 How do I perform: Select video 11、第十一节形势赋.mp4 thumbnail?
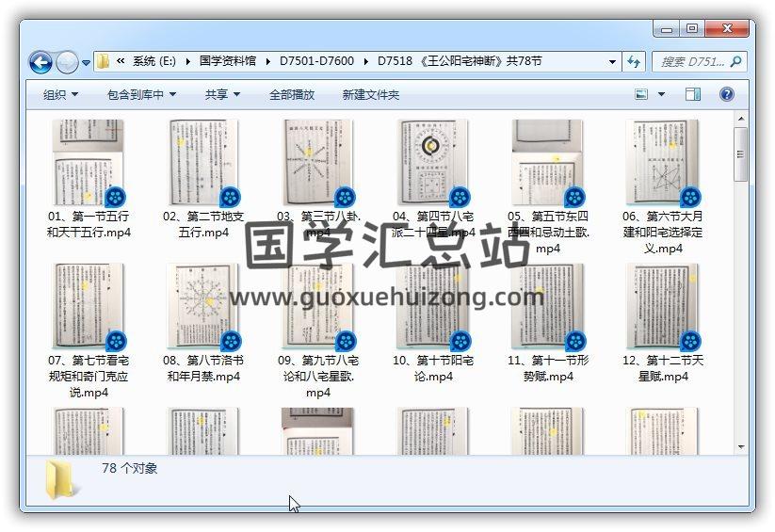tap(548, 306)
